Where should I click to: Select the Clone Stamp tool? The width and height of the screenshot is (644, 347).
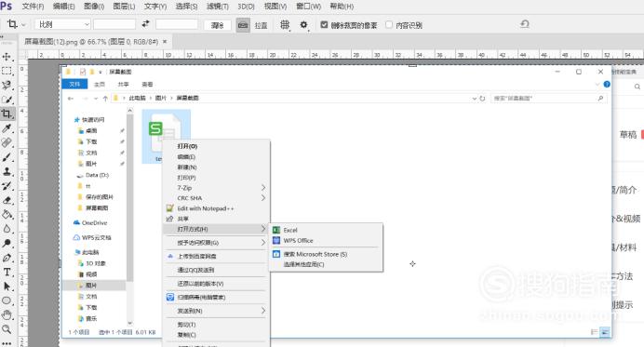point(7,171)
